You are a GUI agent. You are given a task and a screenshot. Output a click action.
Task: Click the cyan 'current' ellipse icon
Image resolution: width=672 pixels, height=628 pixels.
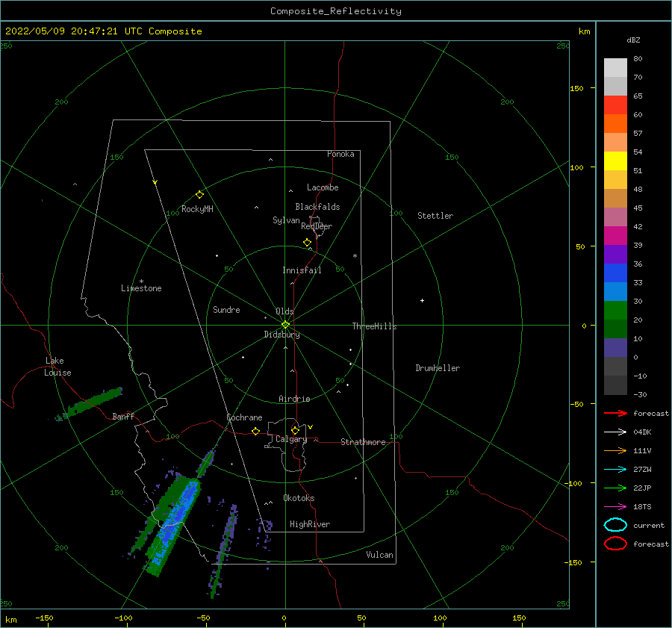coord(615,525)
